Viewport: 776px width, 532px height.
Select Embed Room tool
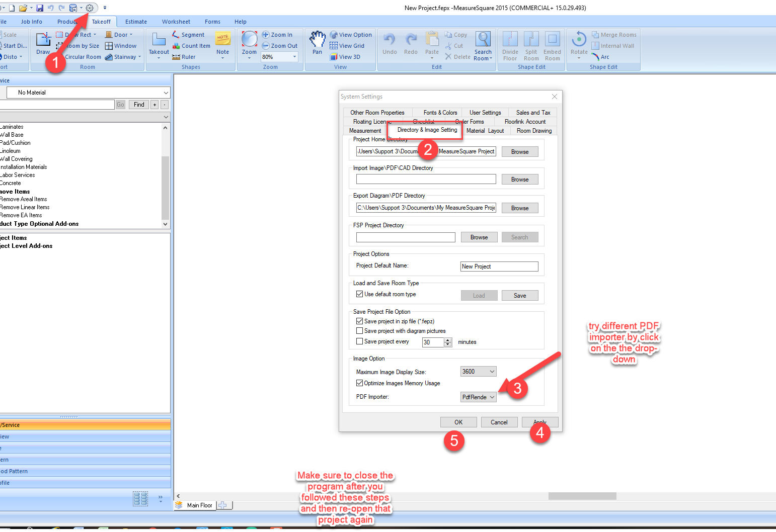point(553,46)
